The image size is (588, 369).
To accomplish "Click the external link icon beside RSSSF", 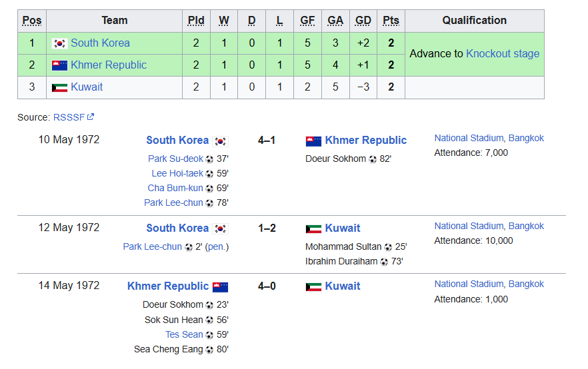I will (91, 117).
